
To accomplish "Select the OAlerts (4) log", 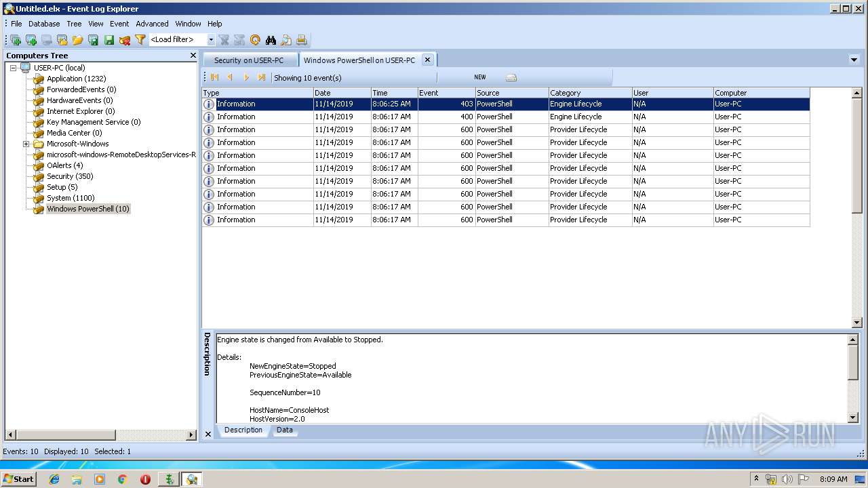I will (64, 165).
